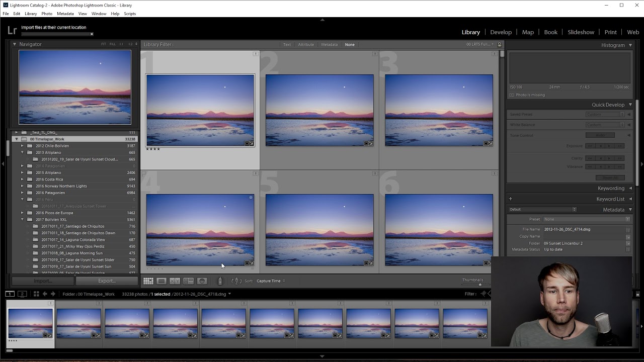This screenshot has width=644, height=362.
Task: Select 20171017_14_Laguna Colorada View folder
Action: (x=73, y=240)
